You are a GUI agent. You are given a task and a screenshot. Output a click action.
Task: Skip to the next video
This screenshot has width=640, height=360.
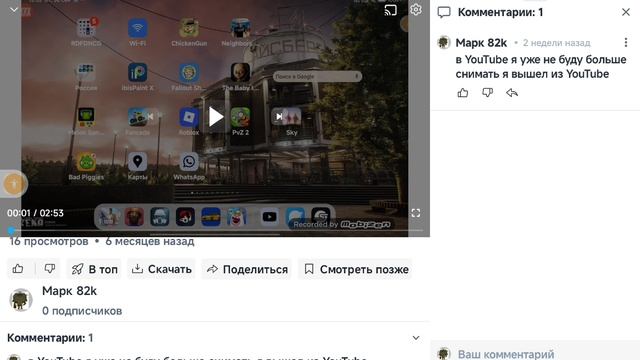[279, 117]
